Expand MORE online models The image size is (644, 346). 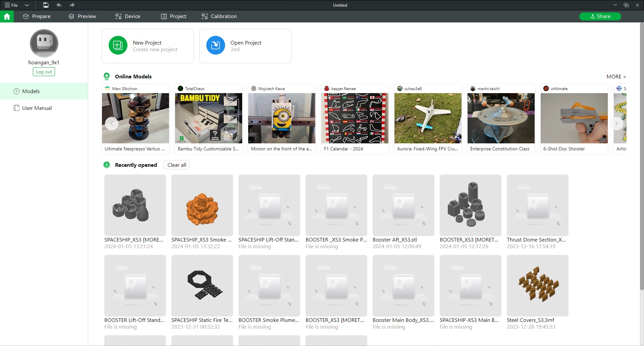click(x=616, y=77)
